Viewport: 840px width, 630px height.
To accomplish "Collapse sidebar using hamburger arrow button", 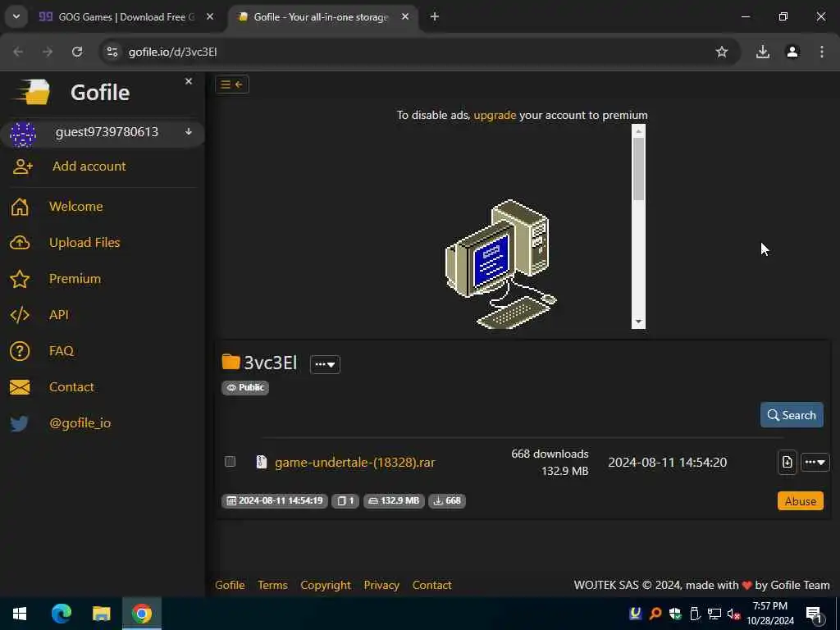I will point(232,84).
